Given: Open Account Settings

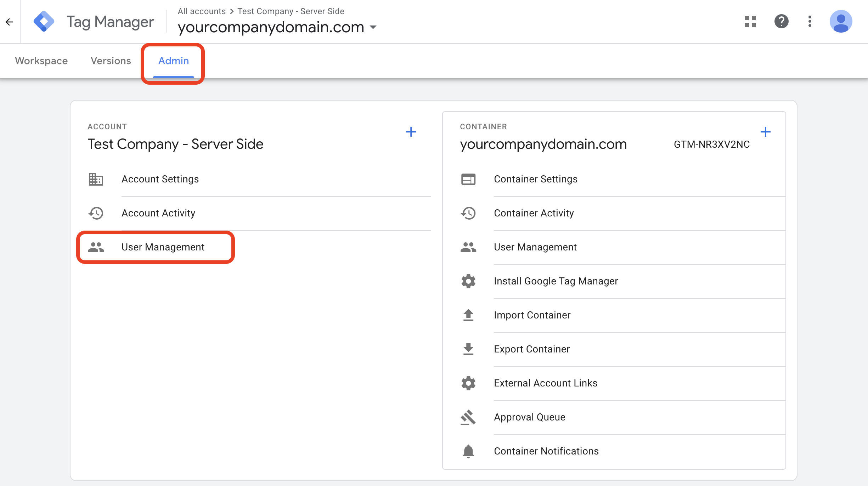Looking at the screenshot, I should (160, 179).
